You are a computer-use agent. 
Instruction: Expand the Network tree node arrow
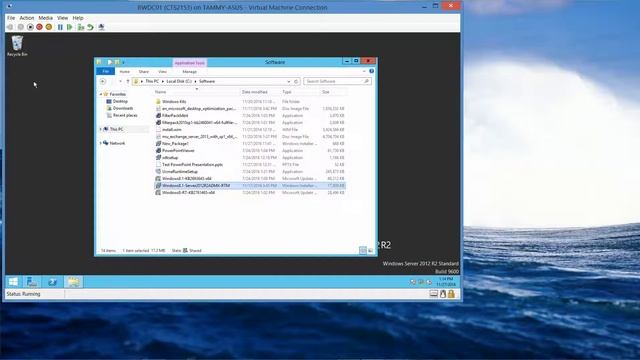pos(101,143)
